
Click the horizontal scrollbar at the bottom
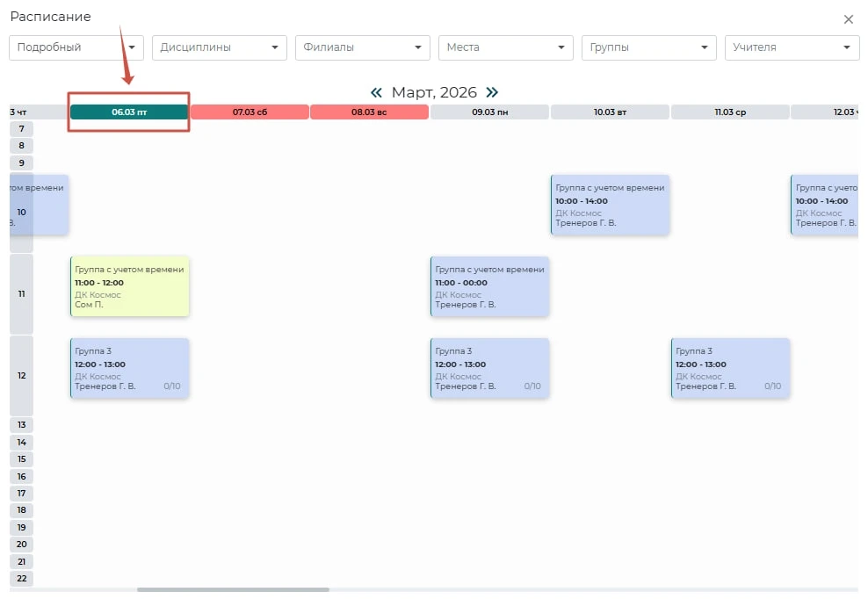click(233, 589)
